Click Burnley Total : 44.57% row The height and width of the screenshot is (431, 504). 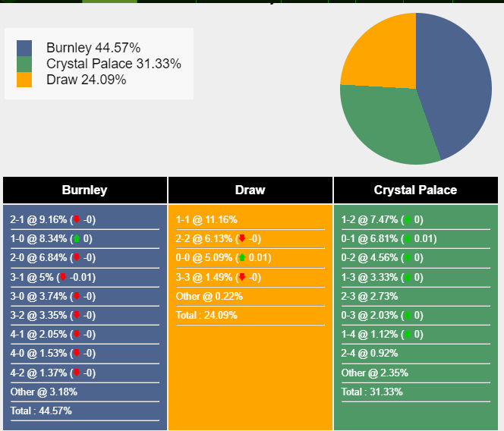click(x=41, y=411)
